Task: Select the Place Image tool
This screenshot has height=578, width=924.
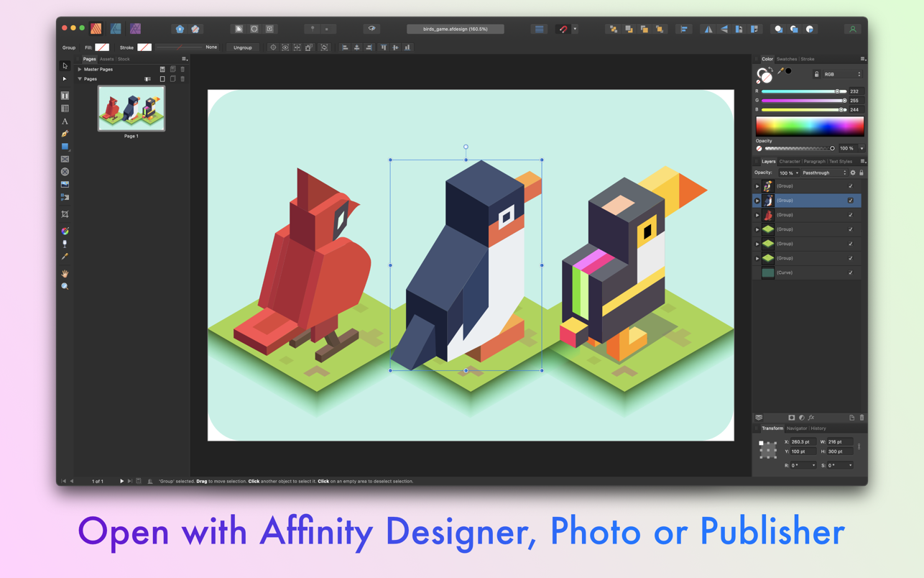Action: pos(65,185)
